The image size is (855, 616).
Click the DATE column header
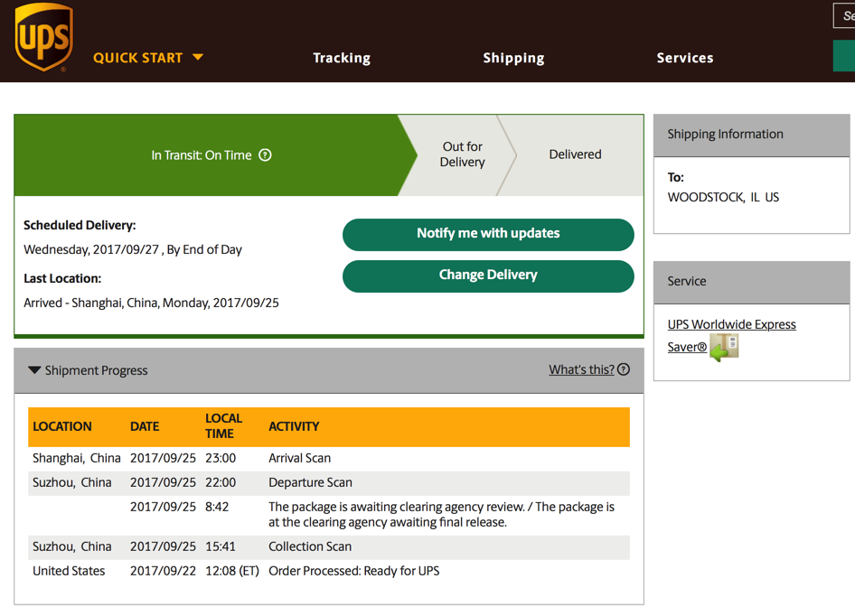145,426
